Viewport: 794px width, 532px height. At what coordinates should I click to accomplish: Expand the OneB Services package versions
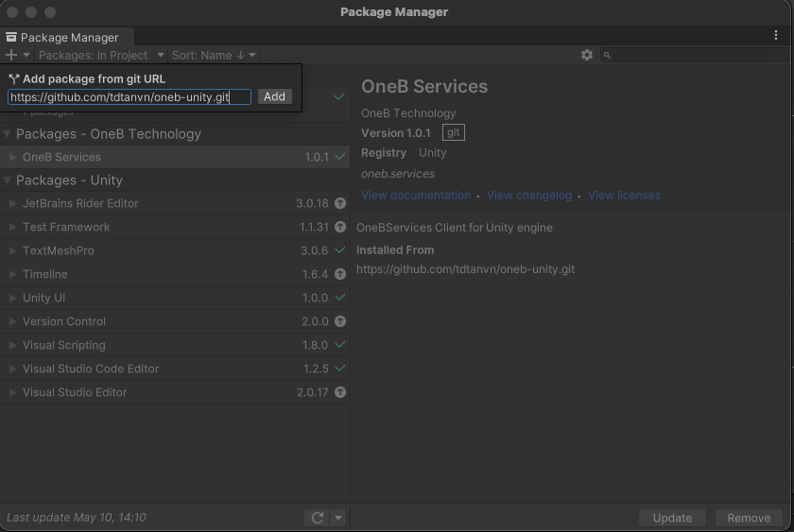12,157
